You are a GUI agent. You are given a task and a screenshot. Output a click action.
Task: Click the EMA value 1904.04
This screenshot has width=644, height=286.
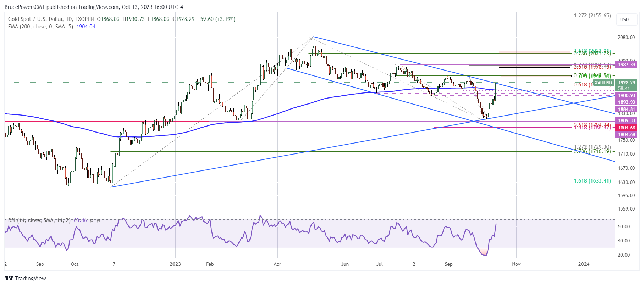coord(86,27)
